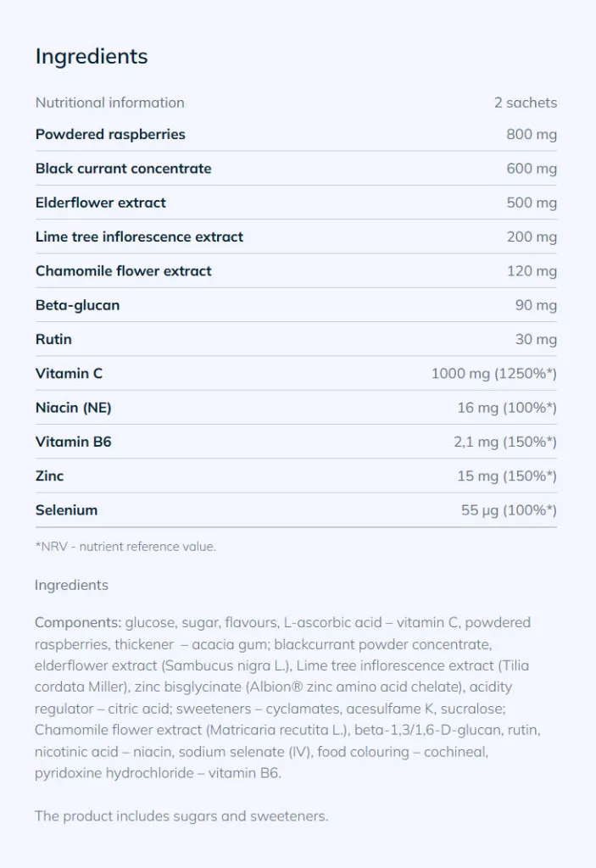The image size is (596, 868).
Task: Click the Beta-glucan row label
Action: pyautogui.click(x=77, y=305)
